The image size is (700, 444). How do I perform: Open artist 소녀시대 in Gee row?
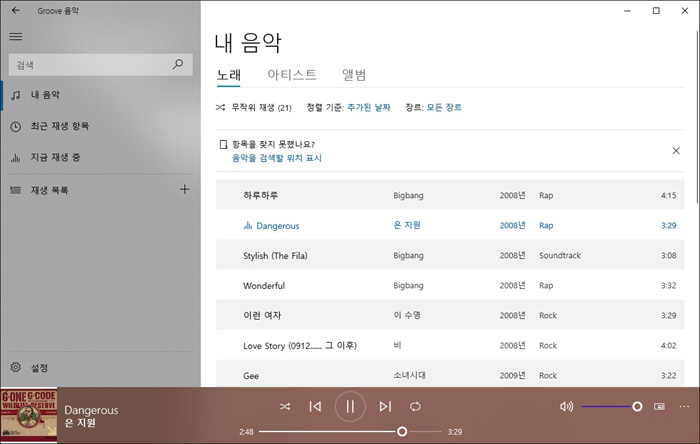(409, 375)
